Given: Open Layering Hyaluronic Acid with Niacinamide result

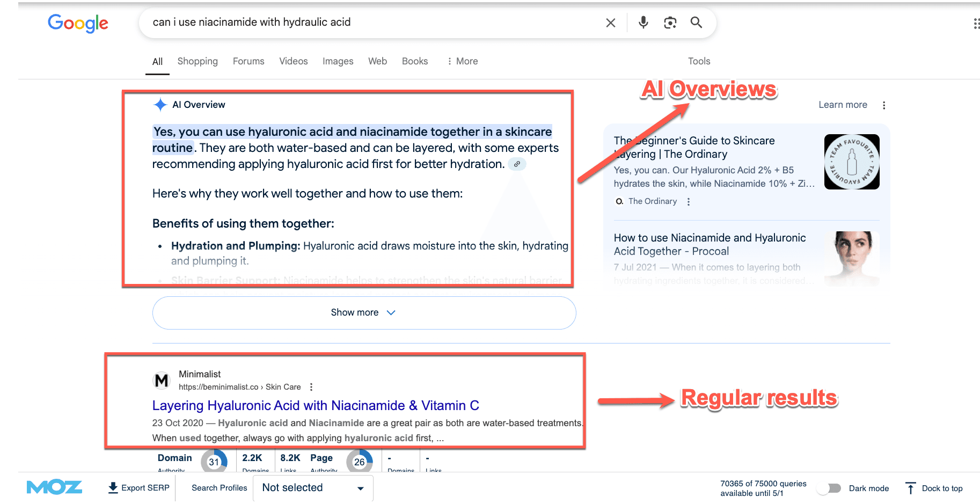Looking at the screenshot, I should [316, 406].
